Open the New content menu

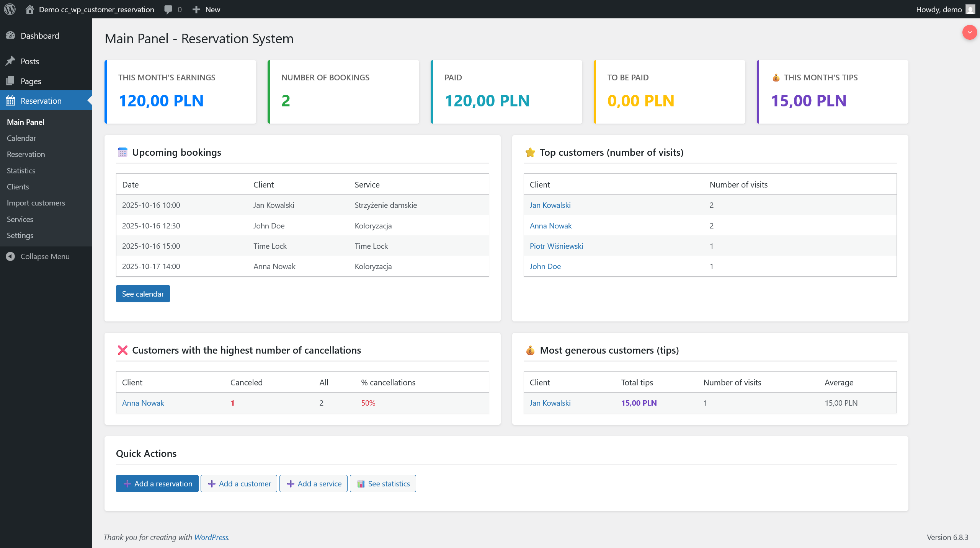[212, 9]
